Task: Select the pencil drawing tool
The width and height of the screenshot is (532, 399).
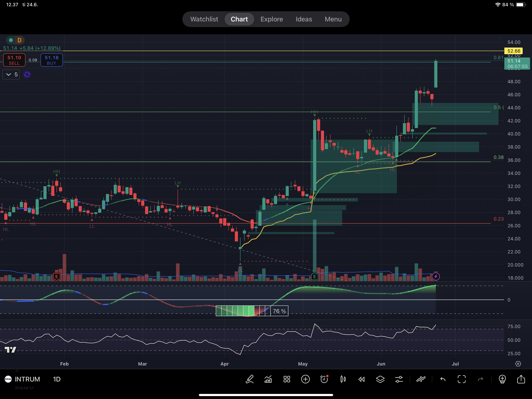Action: [249, 379]
